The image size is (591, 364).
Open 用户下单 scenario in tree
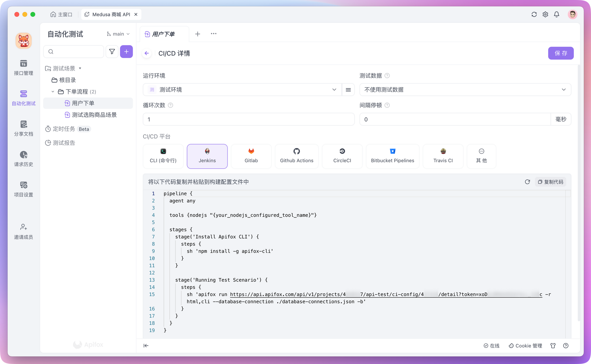pos(88,103)
